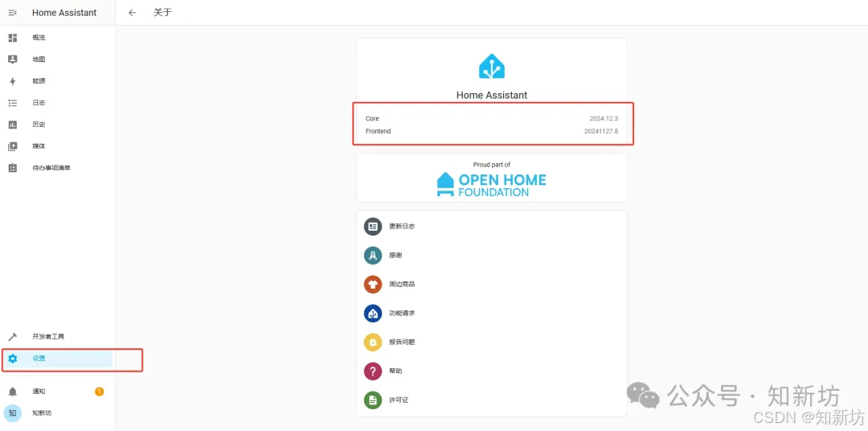The height and width of the screenshot is (431, 868).
Task: Open the 知新坊 user profile
Action: click(x=58, y=413)
